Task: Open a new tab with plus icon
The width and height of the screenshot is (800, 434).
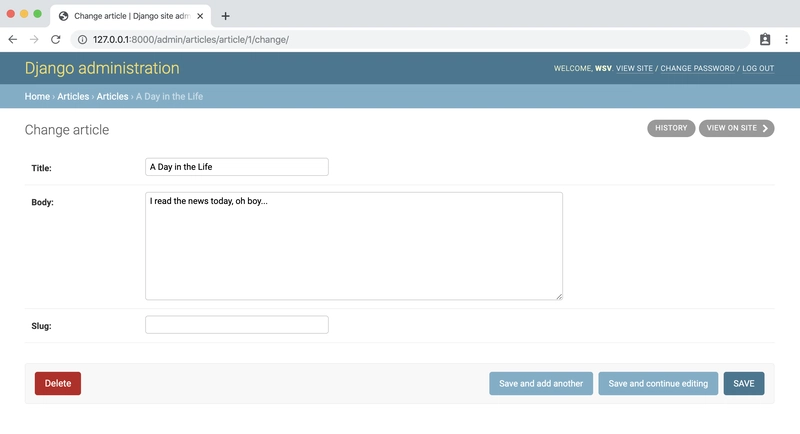Action: click(x=225, y=16)
